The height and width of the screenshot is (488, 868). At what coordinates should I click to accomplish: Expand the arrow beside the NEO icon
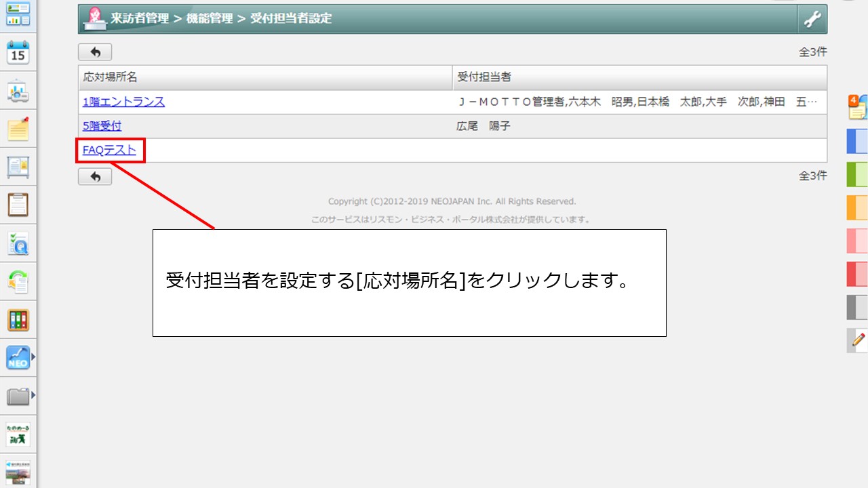coord(33,357)
